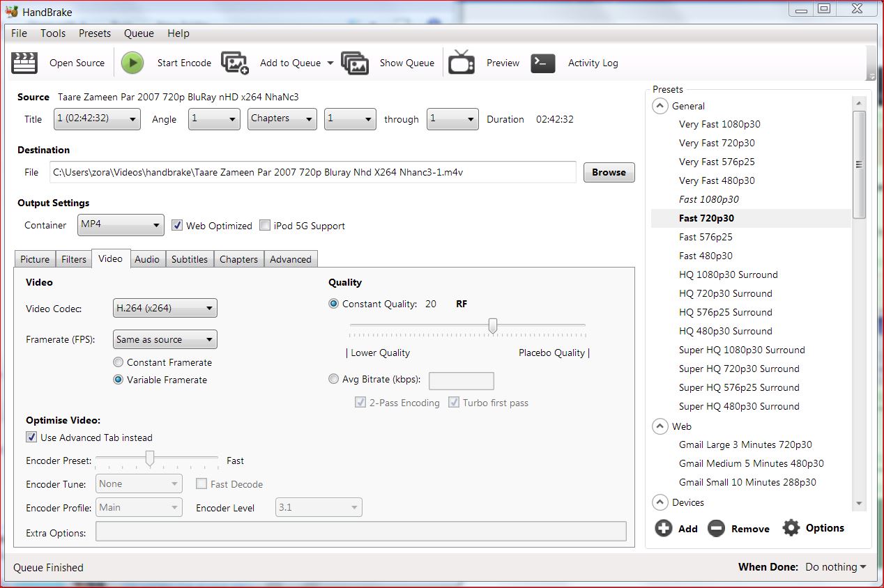
Task: Open the Help menu
Action: [178, 33]
